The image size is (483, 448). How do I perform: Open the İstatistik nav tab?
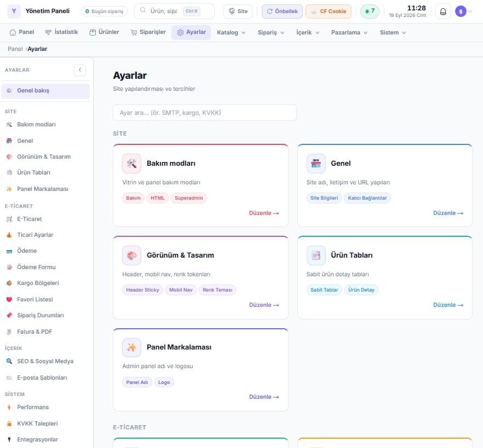[61, 32]
